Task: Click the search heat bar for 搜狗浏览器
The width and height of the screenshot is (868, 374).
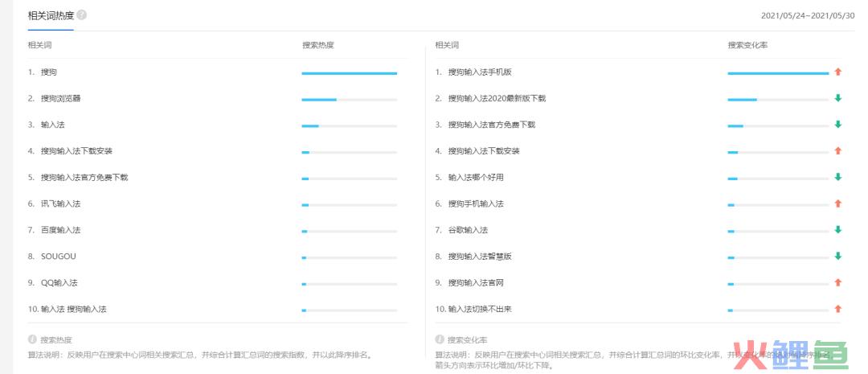Action: (350, 100)
